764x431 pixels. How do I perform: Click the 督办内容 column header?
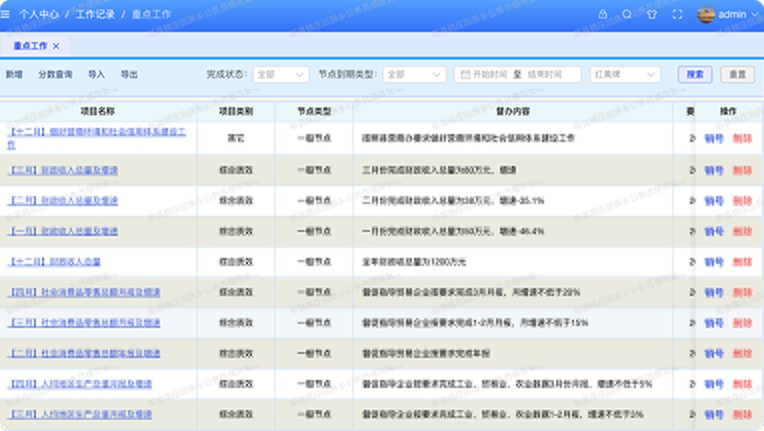pyautogui.click(x=513, y=112)
